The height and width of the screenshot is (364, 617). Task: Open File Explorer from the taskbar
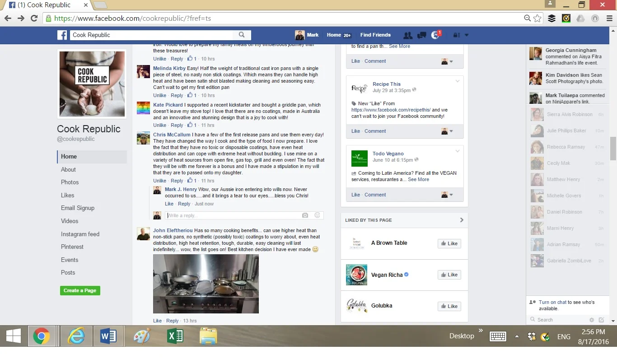[x=208, y=336]
